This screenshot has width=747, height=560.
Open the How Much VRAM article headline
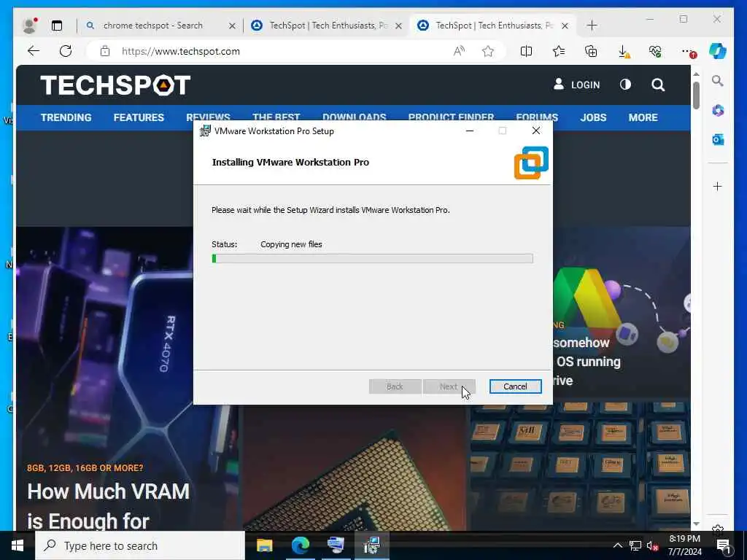(x=109, y=507)
